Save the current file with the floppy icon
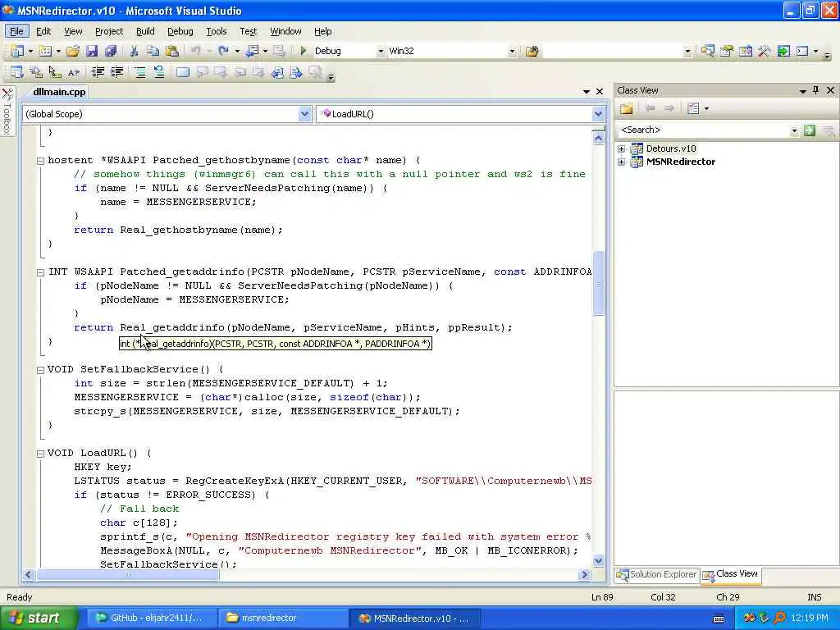840x630 pixels. (x=92, y=52)
